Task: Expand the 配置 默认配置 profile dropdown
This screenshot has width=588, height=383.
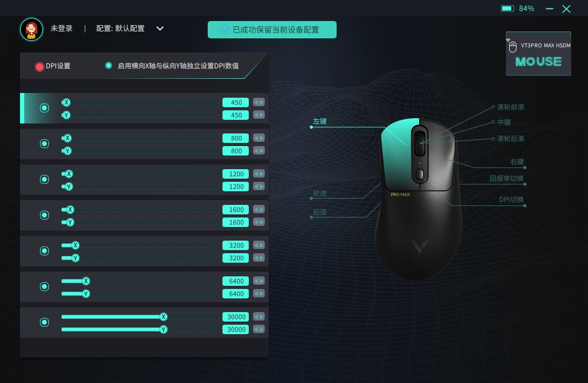Action: coord(160,28)
